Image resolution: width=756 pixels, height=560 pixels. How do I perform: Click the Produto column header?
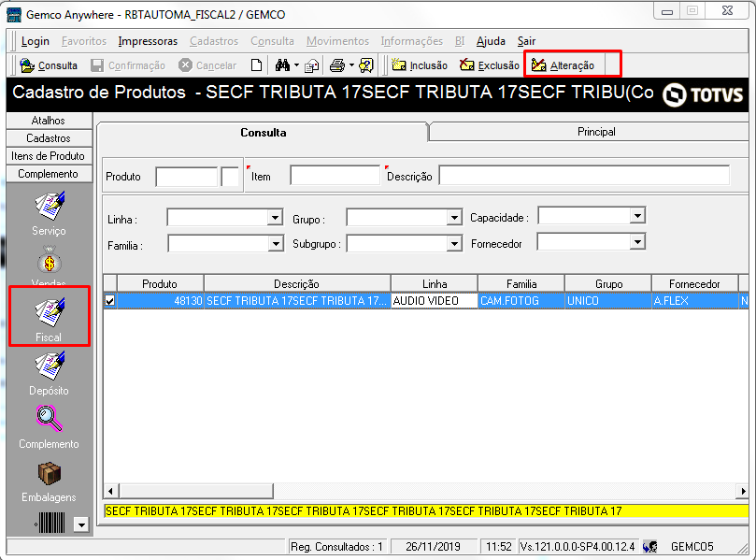pyautogui.click(x=160, y=284)
